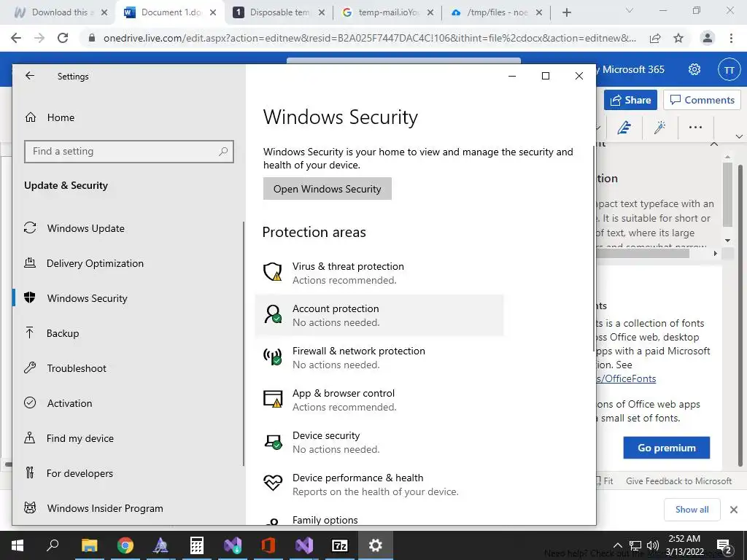Switch to the Document 1 browser tab
Viewport: 747px width, 560px height.
(x=169, y=12)
